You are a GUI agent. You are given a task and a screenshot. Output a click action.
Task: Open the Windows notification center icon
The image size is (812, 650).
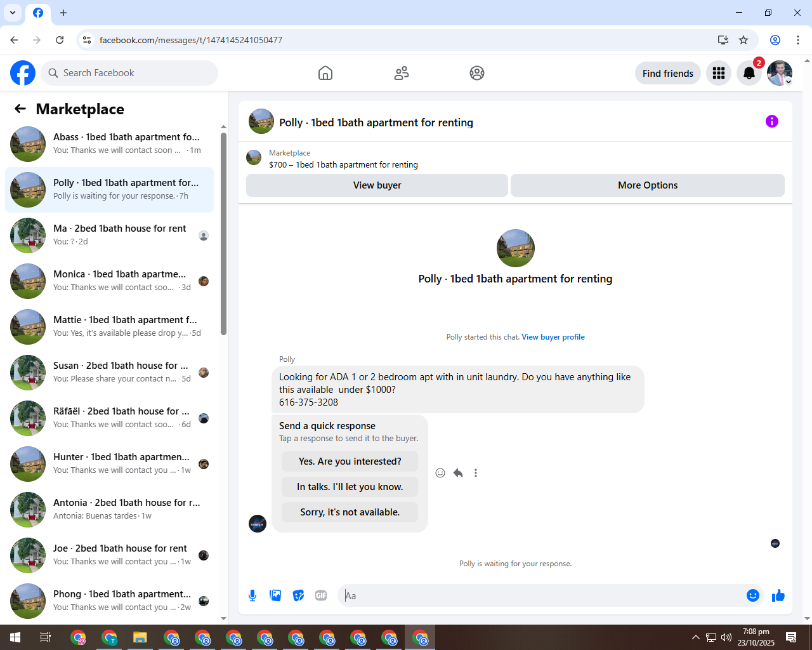coord(791,637)
